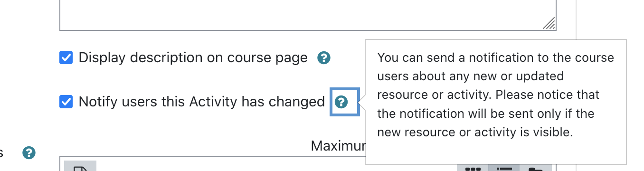Viewport: 644px width, 171px height.
Task: Click the notification help tooltip text
Action: [495, 95]
